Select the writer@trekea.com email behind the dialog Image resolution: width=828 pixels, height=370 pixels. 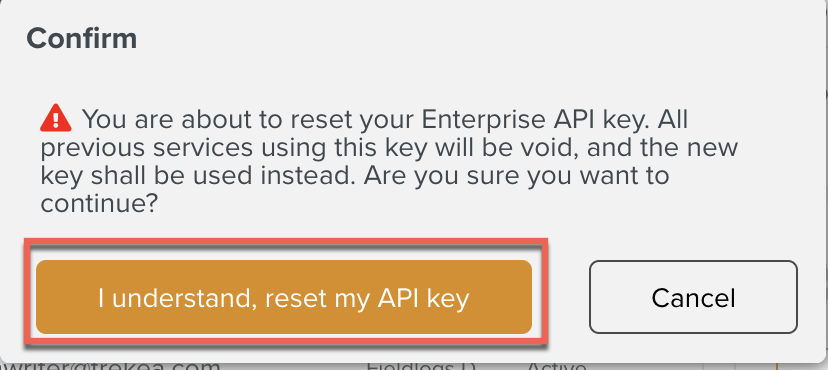click(110, 365)
